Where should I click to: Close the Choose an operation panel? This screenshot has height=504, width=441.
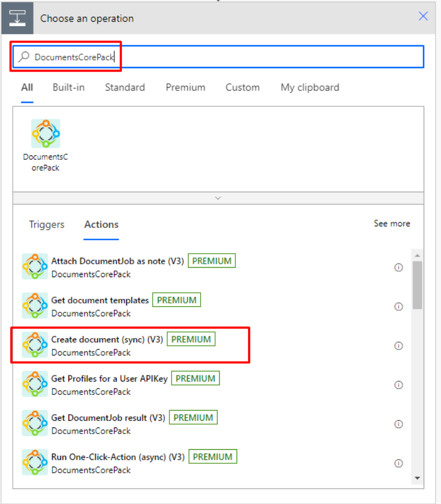tap(423, 16)
